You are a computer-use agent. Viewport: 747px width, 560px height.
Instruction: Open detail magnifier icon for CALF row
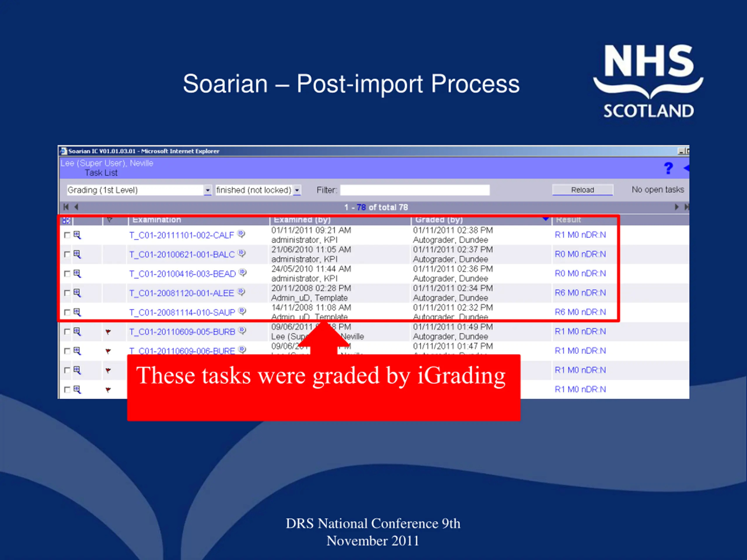point(77,235)
